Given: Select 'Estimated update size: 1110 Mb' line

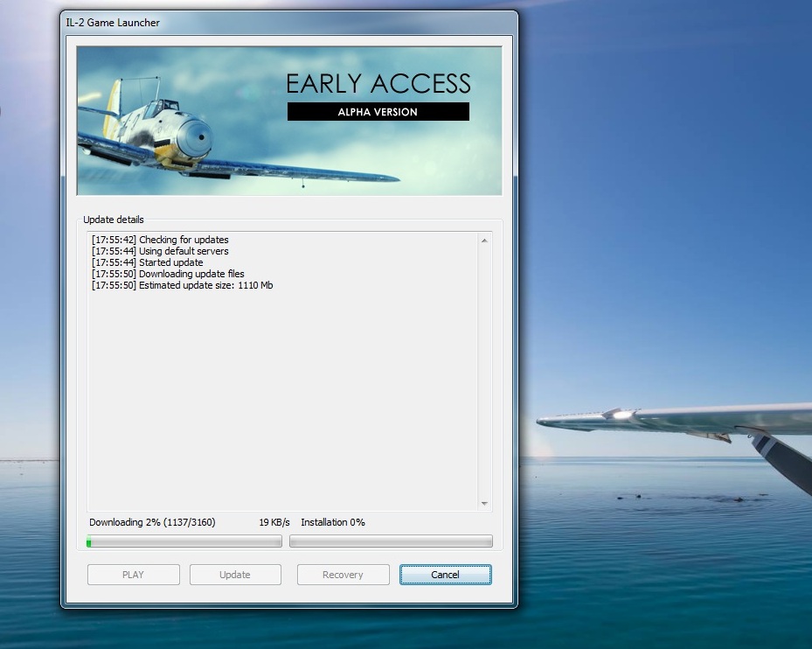Looking at the screenshot, I should [183, 285].
